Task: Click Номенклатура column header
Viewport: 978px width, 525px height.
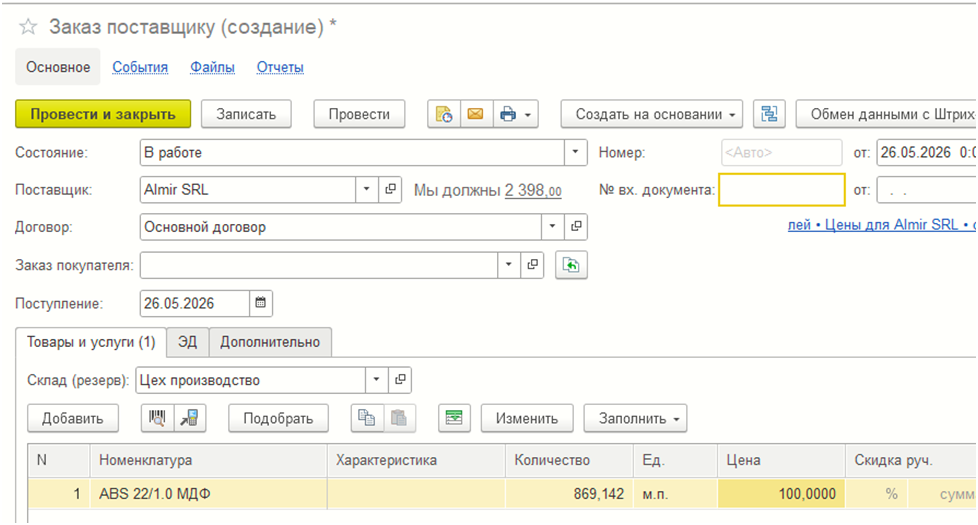Action: (208, 460)
